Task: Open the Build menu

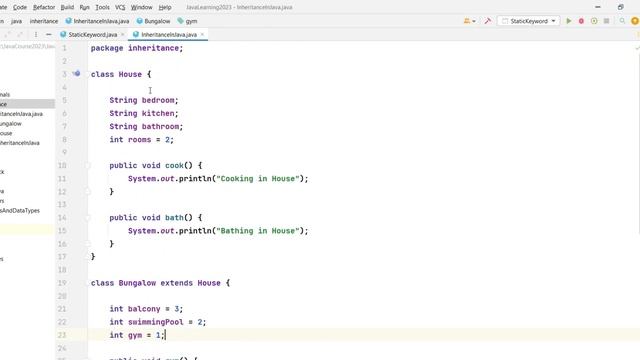Action: 67,7
